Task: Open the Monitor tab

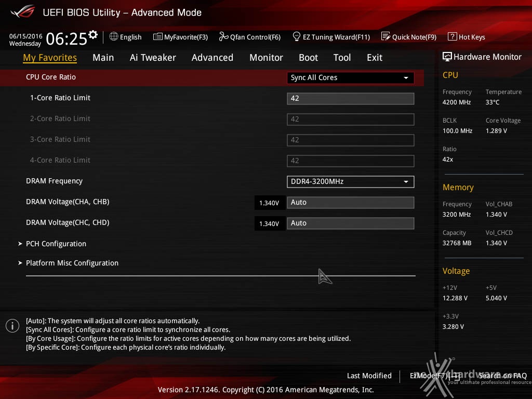Action: tap(266, 58)
